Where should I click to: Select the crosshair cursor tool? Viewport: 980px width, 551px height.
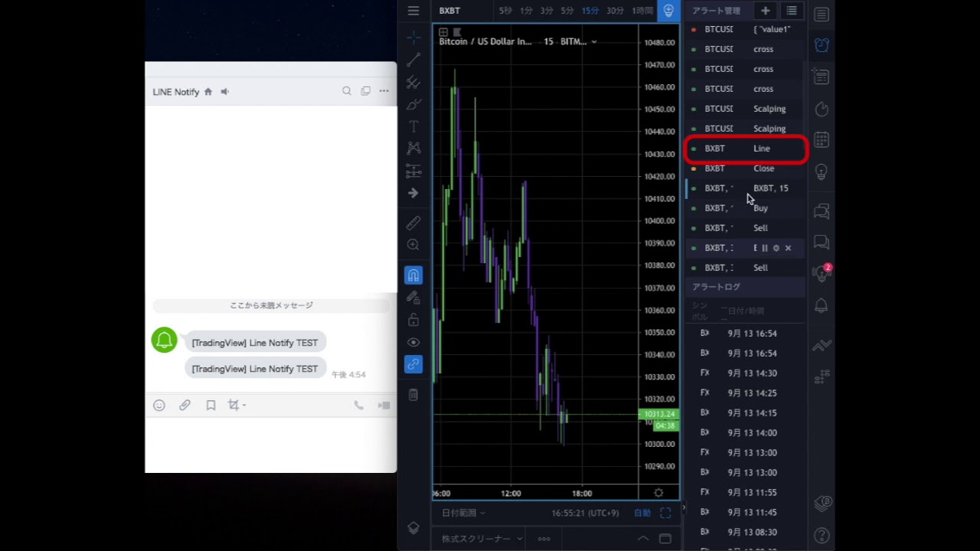[413, 37]
